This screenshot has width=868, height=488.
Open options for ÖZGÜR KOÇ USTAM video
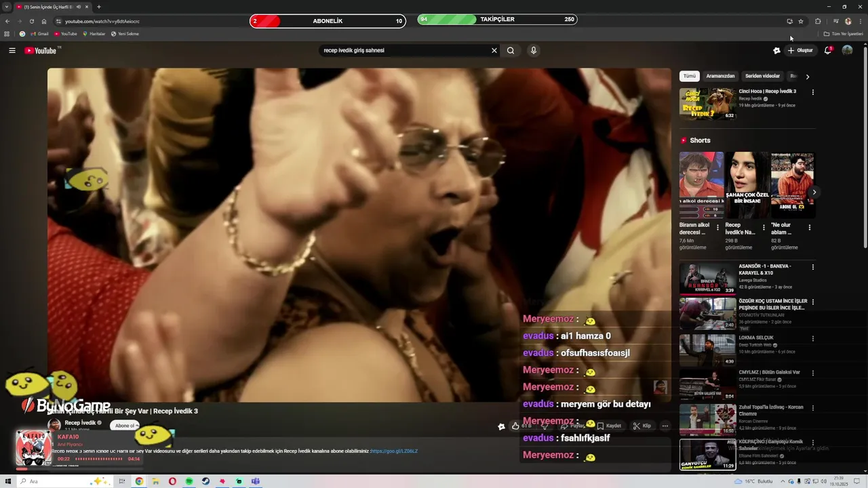click(812, 302)
